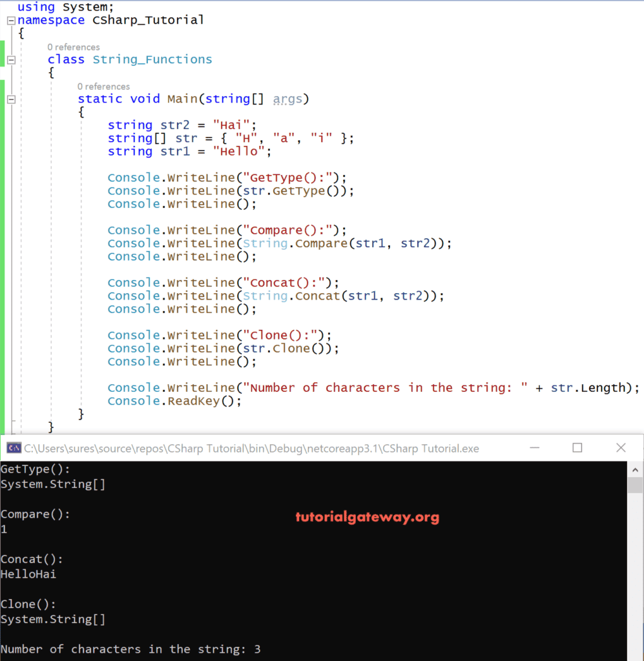The width and height of the screenshot is (644, 661).
Task: Click 'HelloHai' in console output
Action: [28, 574]
